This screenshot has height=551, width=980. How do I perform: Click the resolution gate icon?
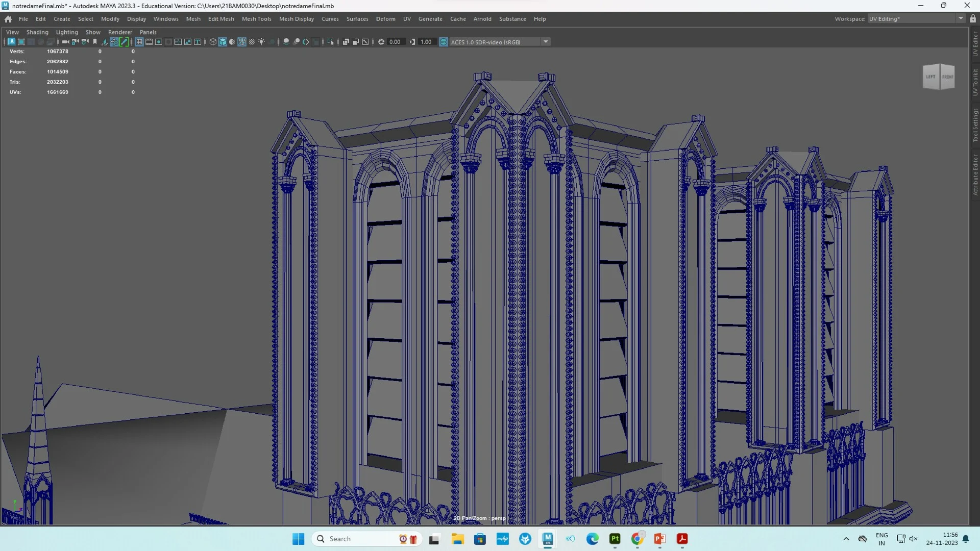[x=159, y=42]
